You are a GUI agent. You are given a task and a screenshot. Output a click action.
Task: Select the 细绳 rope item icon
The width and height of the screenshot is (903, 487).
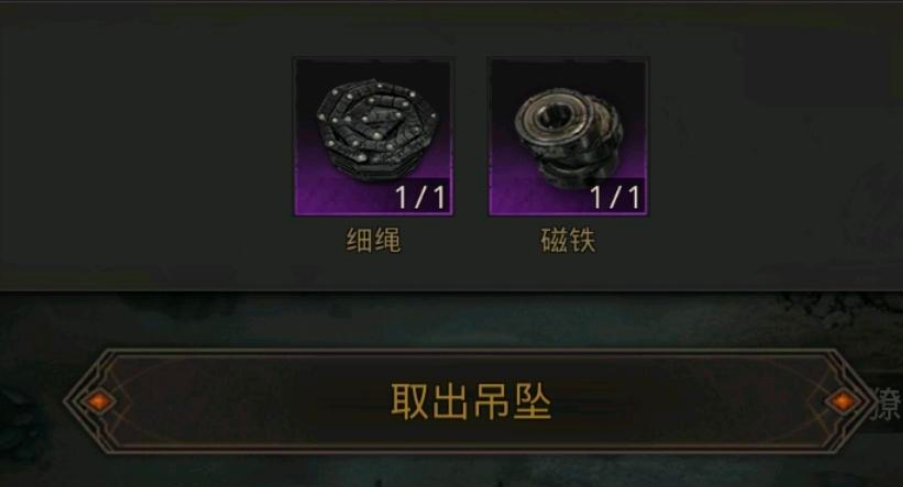pyautogui.click(x=373, y=137)
